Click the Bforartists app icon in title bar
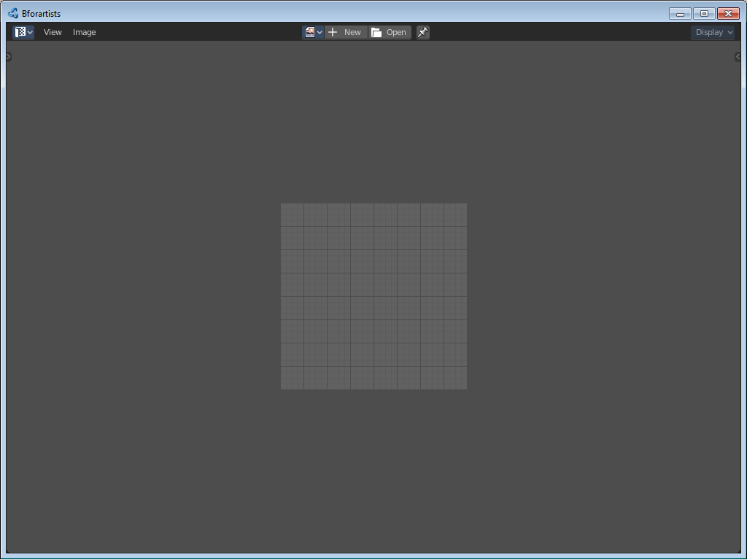Image resolution: width=747 pixels, height=560 pixels. pos(13,13)
